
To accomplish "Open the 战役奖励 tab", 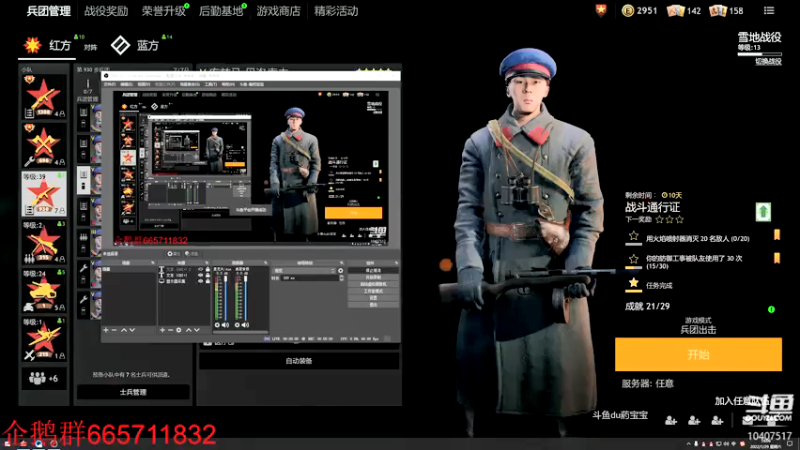I will tap(106, 11).
